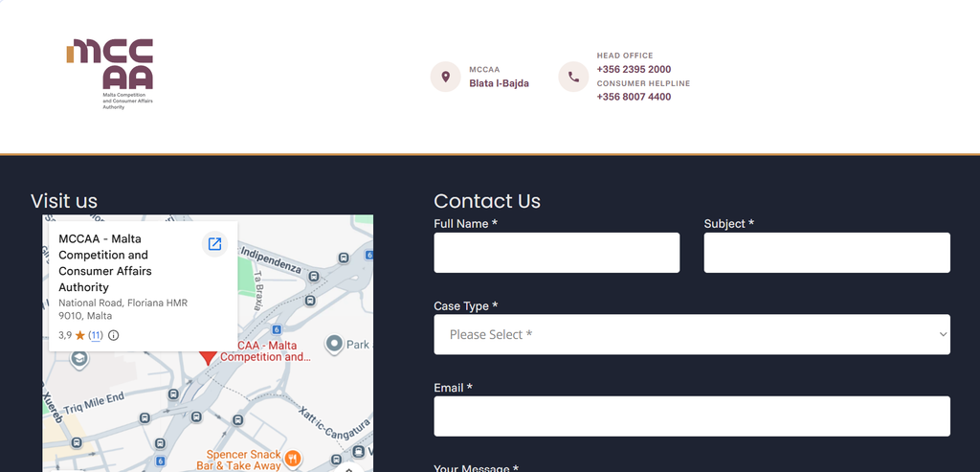Click the Spencer Snack Bar restaurant icon
The width and height of the screenshot is (980, 472).
point(293,460)
